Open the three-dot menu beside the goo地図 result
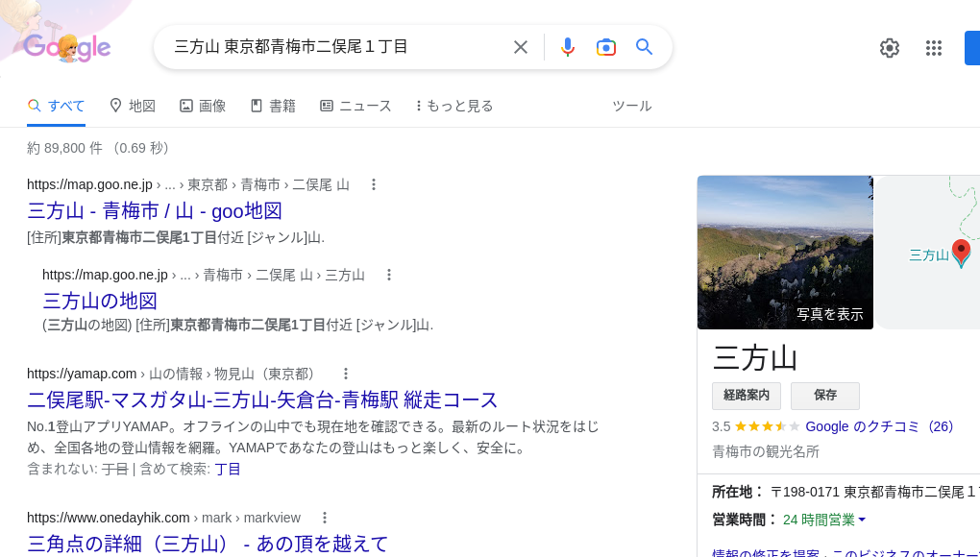The width and height of the screenshot is (980, 557). click(x=374, y=184)
